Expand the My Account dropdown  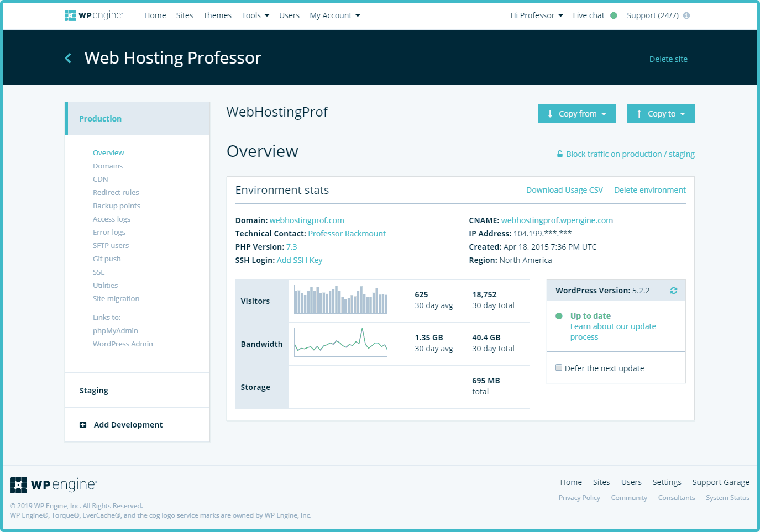click(x=334, y=15)
